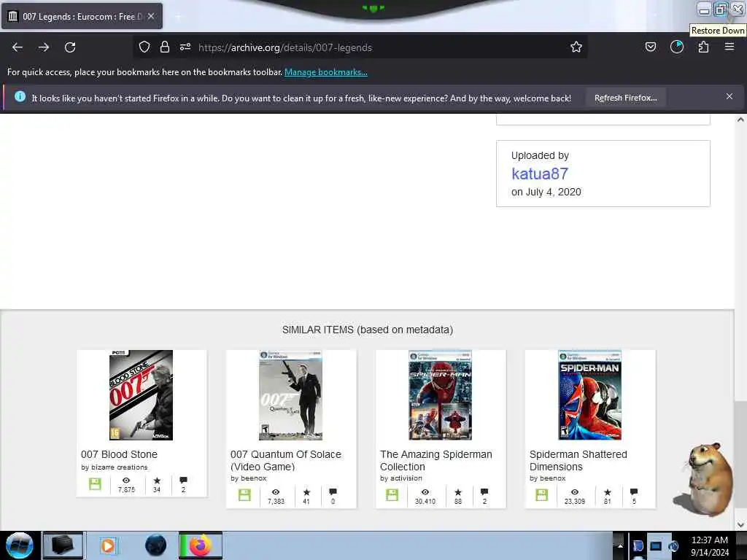Click views eye icon for Quantum Of Solace

(x=276, y=492)
